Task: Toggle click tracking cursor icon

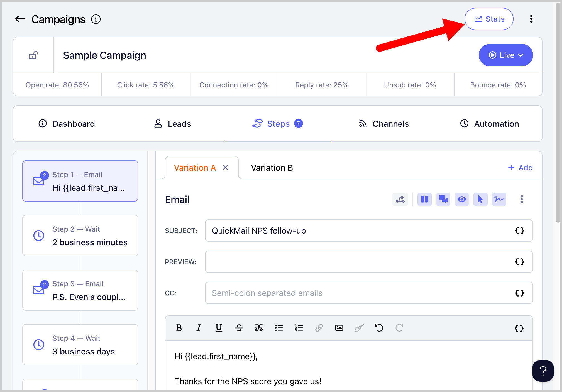Action: pos(480,199)
